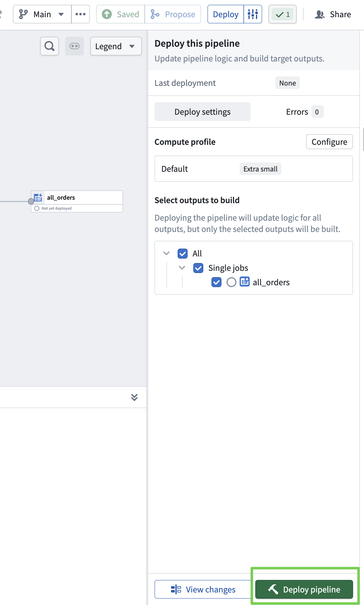Click the double-chevron collapse panel icon

tap(134, 397)
